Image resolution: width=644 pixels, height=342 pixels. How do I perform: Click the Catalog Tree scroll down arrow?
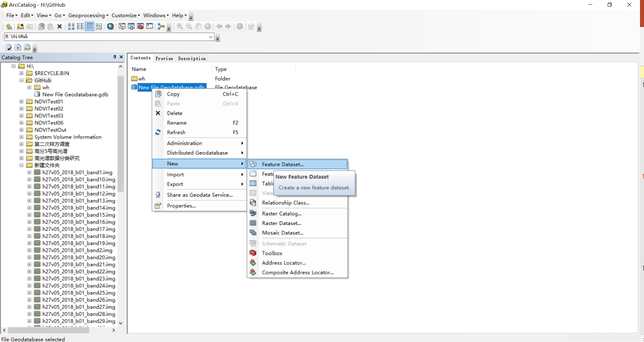click(121, 323)
